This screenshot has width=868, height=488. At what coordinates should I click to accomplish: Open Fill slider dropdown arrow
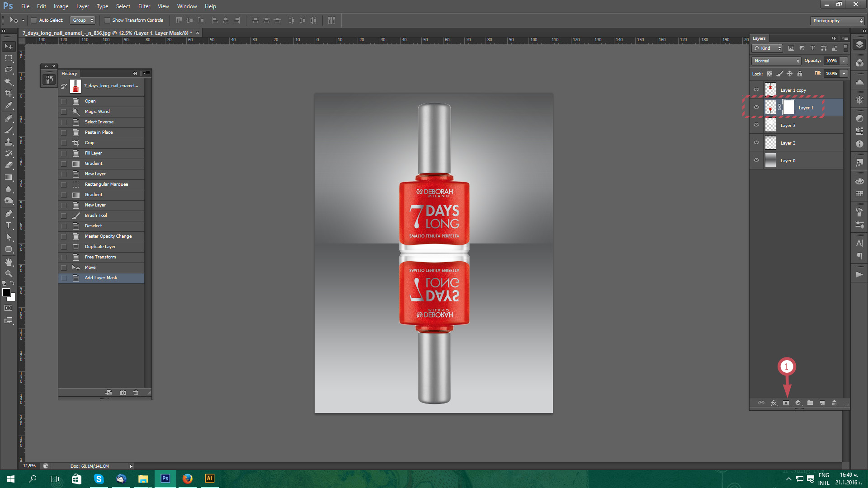click(844, 74)
